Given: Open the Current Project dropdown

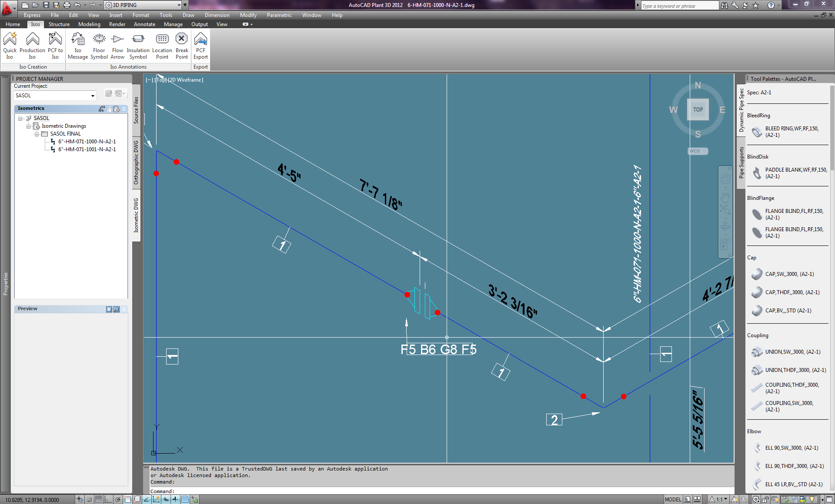Looking at the screenshot, I should tap(92, 95).
